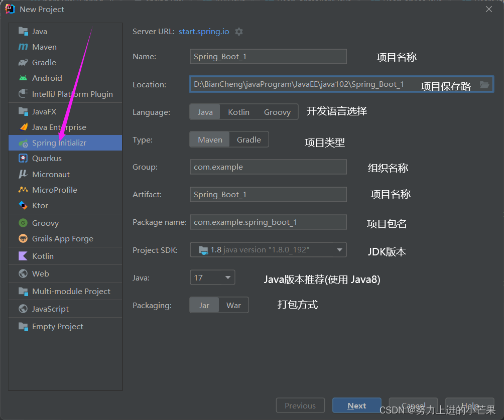The image size is (504, 420).
Task: Choose Maven project type
Action: coord(210,139)
